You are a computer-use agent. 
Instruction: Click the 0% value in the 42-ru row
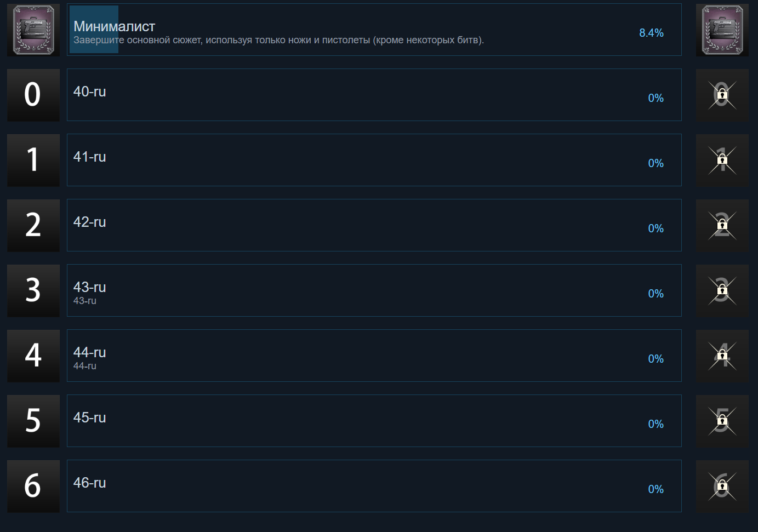pyautogui.click(x=656, y=228)
